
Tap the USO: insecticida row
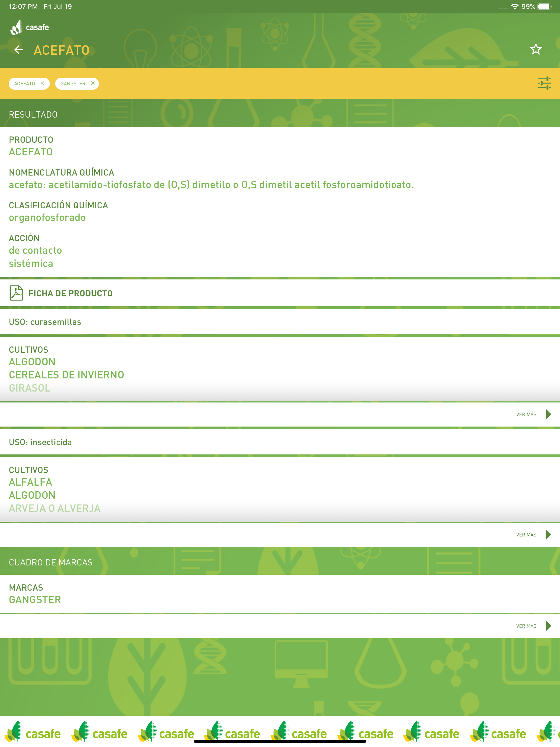point(280,442)
